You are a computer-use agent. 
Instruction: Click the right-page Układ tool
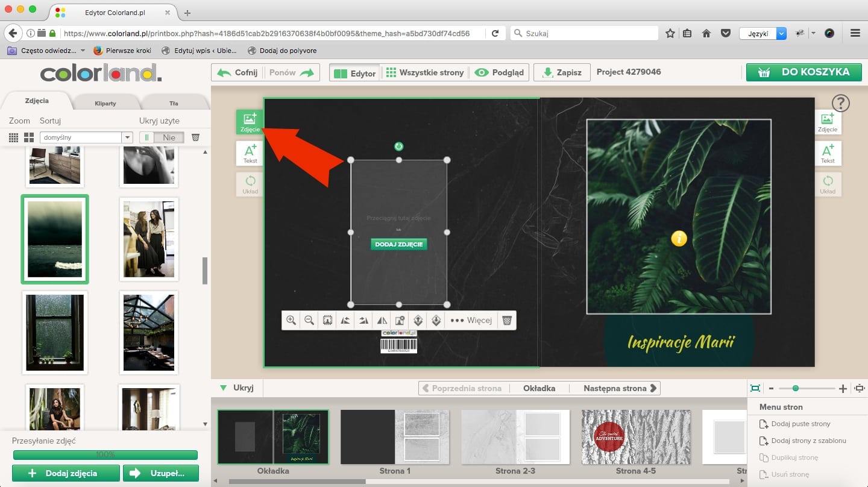click(828, 184)
